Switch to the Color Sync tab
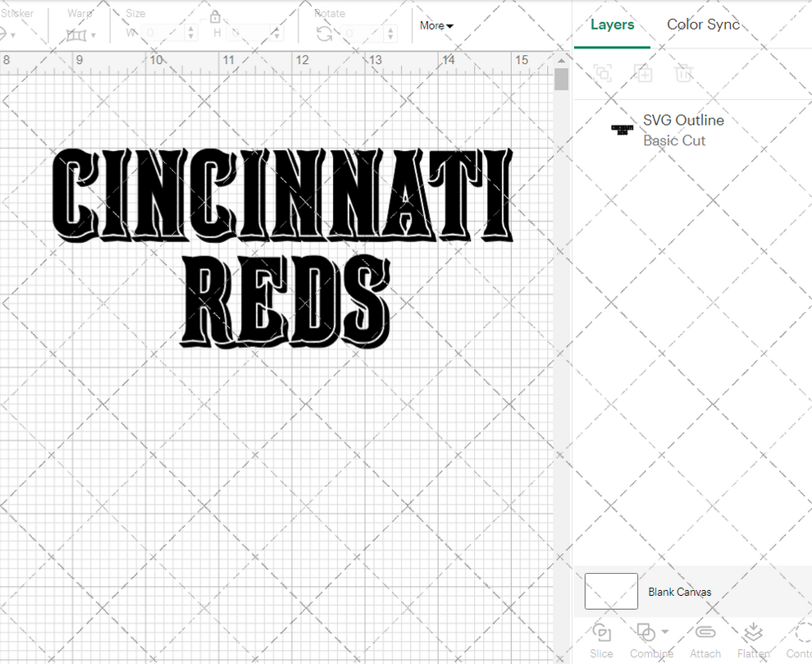Screen dimensions: 812x664 tap(703, 25)
